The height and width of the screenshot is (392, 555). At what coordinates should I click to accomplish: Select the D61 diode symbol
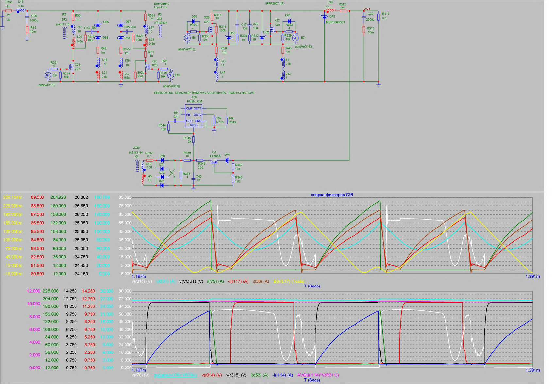click(289, 22)
